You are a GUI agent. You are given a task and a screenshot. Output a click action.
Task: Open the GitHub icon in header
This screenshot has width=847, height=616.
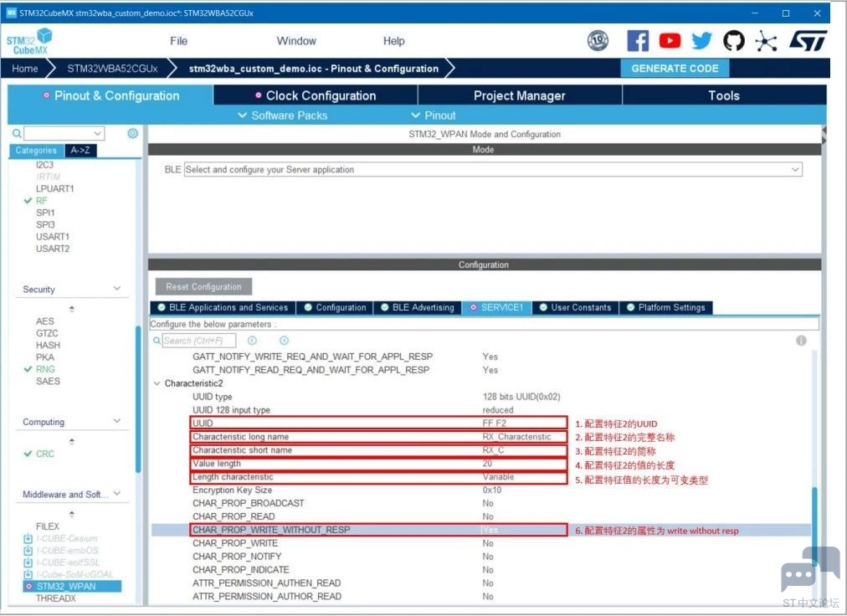coord(733,40)
